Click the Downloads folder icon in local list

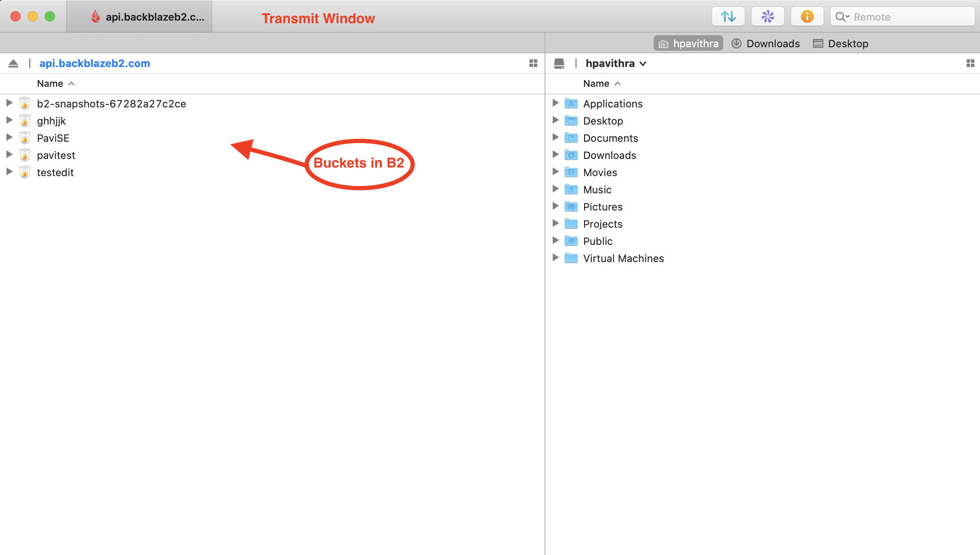(571, 155)
